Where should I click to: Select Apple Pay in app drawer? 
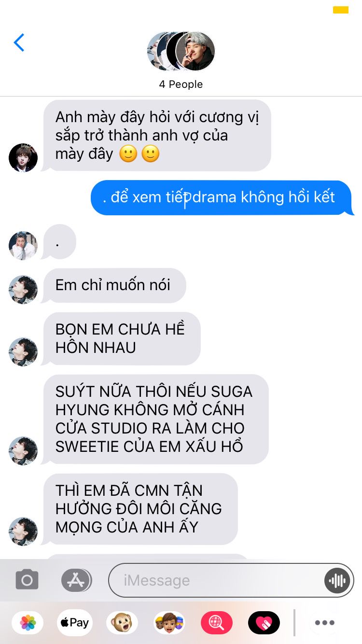(x=75, y=623)
